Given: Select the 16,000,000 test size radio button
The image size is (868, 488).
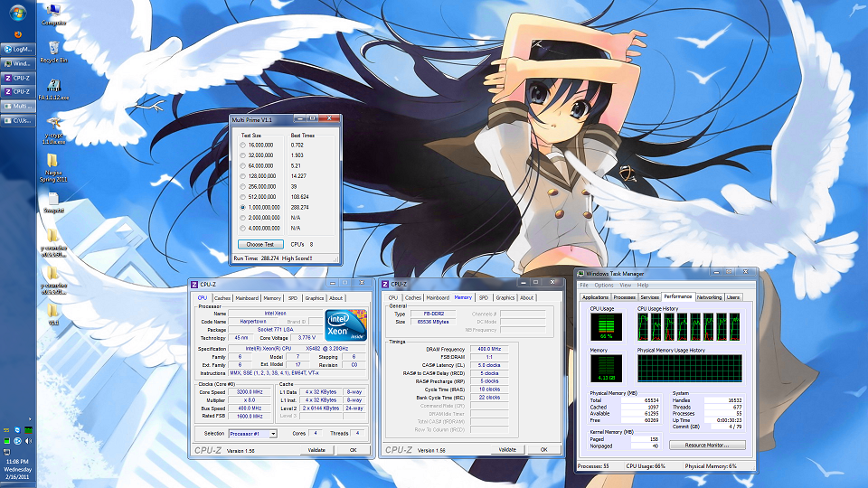Looking at the screenshot, I should (x=242, y=145).
